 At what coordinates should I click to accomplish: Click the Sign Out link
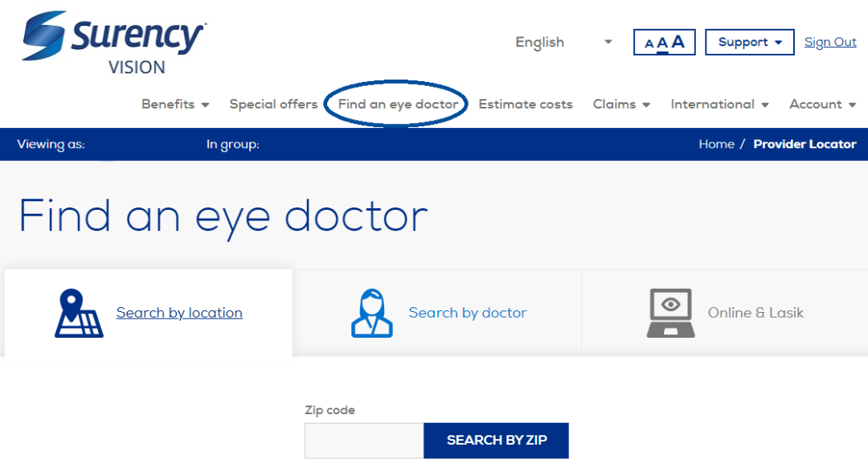[830, 43]
